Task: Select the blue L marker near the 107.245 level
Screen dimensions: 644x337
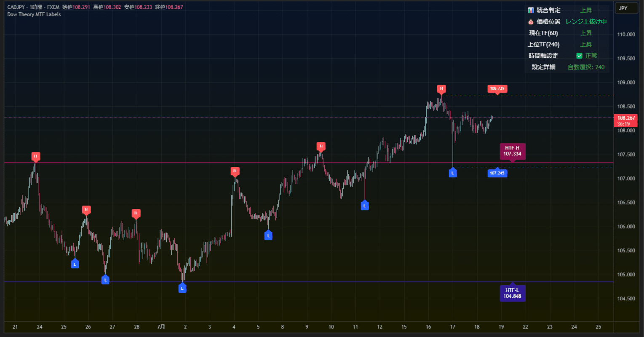Action: (453, 173)
